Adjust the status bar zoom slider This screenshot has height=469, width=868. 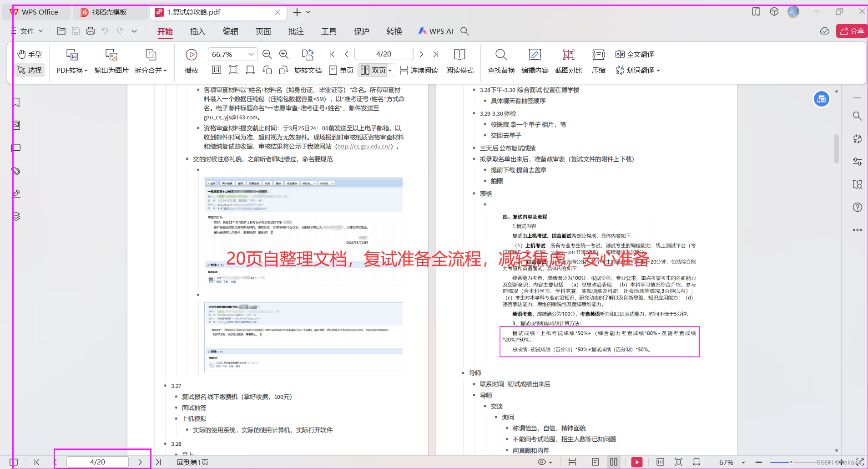792,462
